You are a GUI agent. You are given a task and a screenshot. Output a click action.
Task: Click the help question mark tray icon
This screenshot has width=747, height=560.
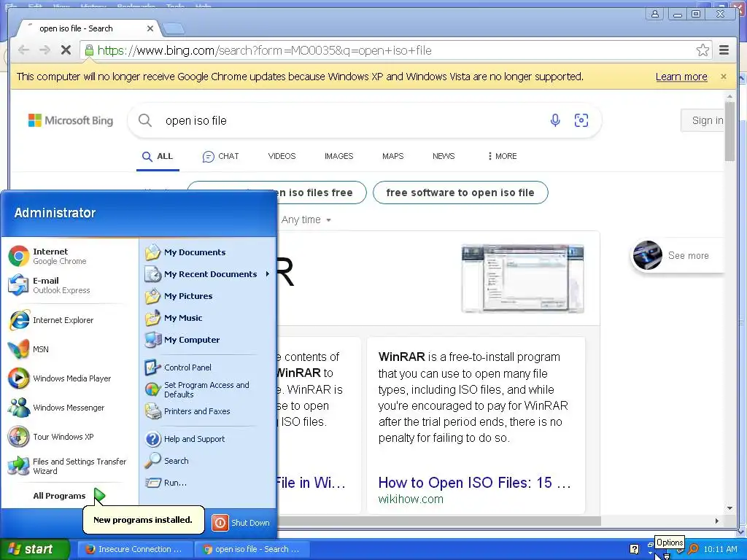635,549
